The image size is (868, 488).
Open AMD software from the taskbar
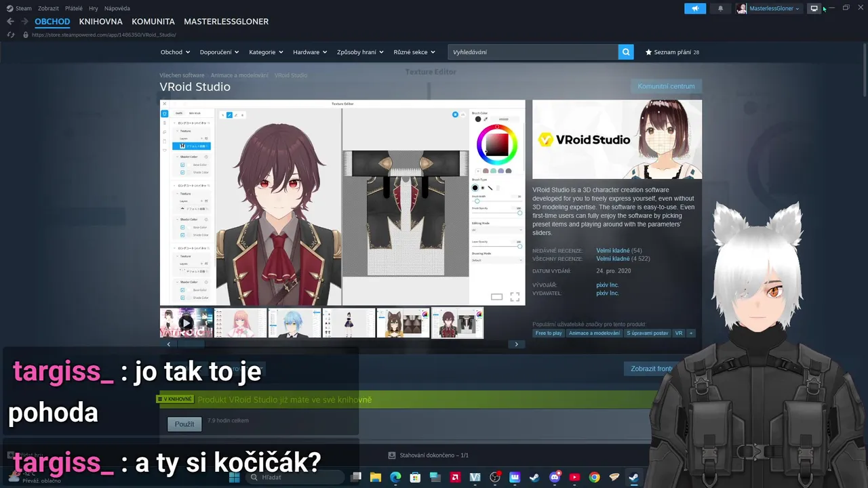coord(455,477)
